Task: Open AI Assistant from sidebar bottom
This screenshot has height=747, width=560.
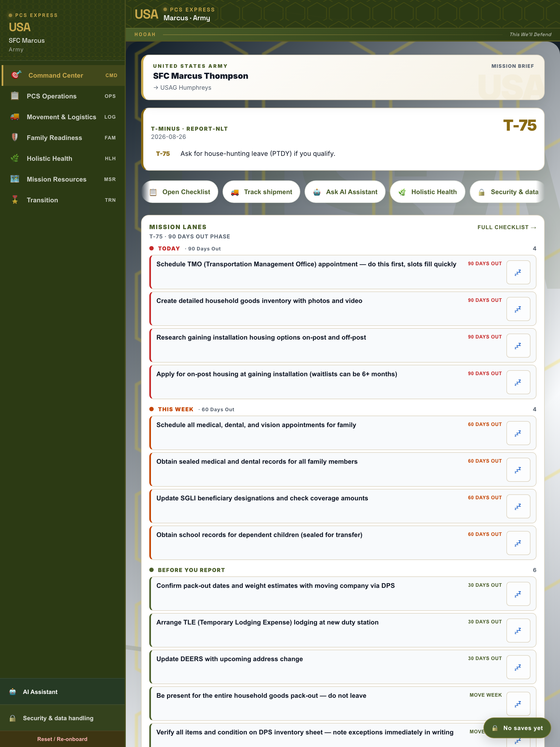Action: pos(63,692)
